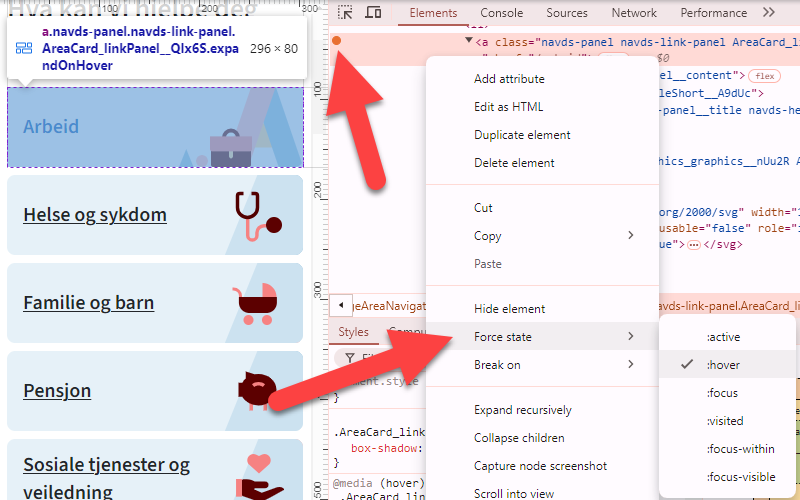Open the Sources tab
Viewport: 800px width, 500px height.
pos(567,13)
